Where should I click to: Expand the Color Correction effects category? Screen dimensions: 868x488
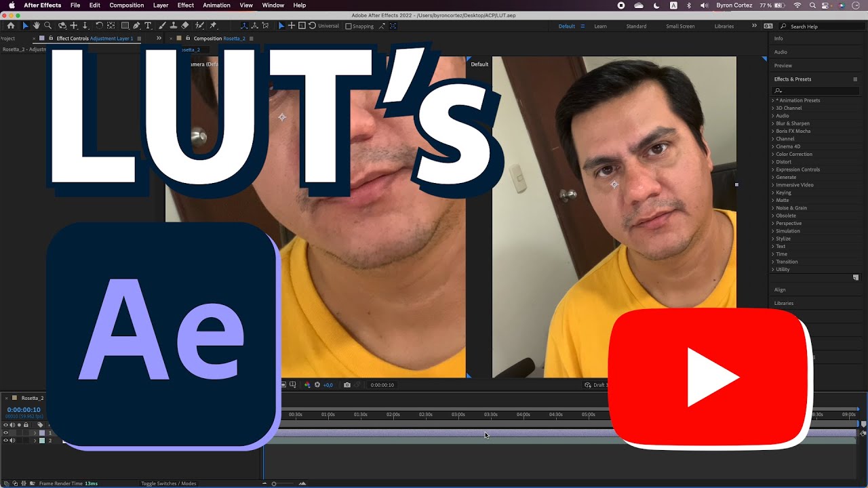tap(772, 154)
